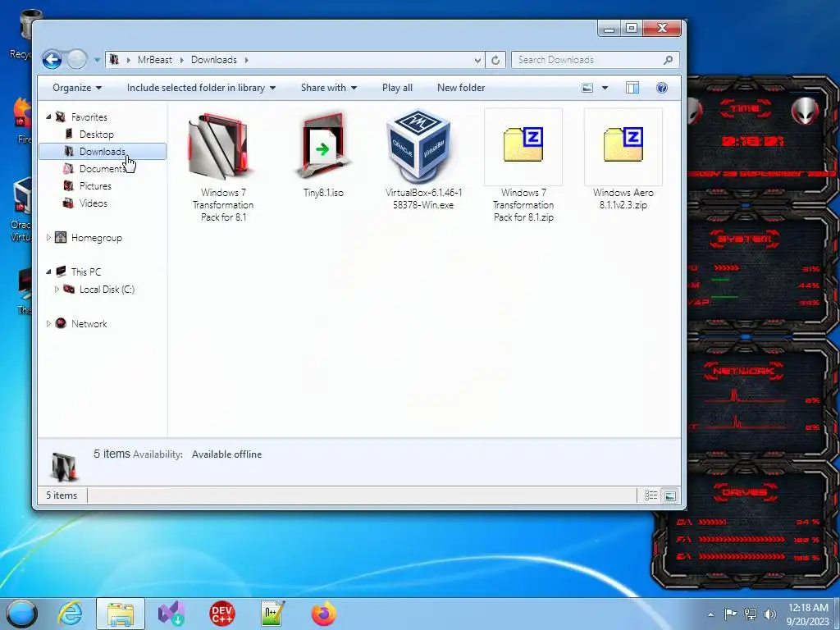
Task: Click MrBeast in the address breadcrumb
Action: 155,60
